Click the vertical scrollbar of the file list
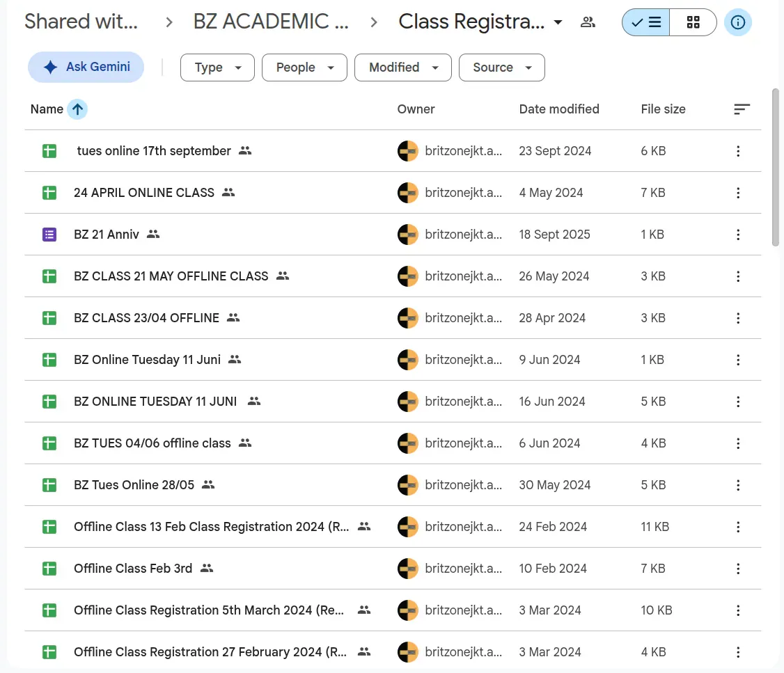The image size is (784, 673). (776, 167)
